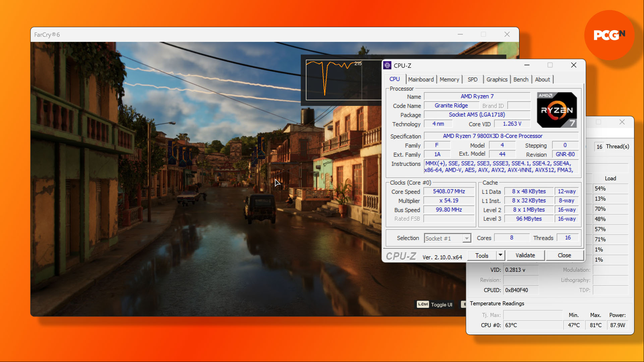644x362 pixels.
Task: Switch to the CPU tab
Action: [x=395, y=79]
